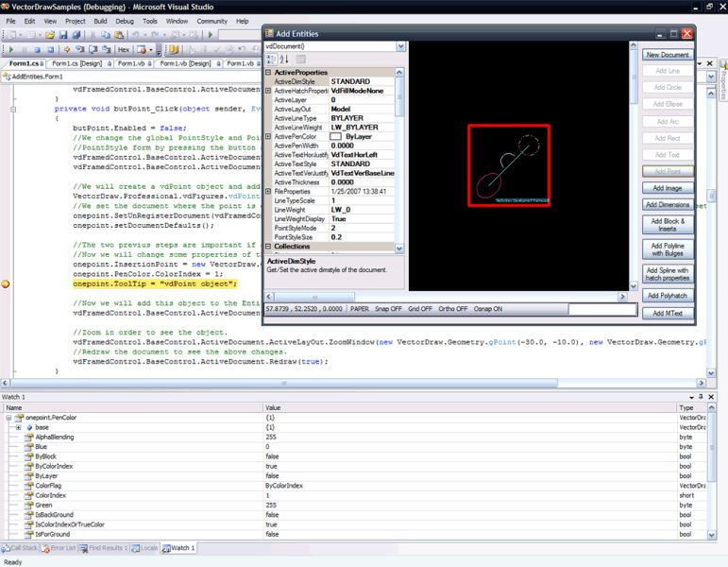This screenshot has height=567, width=728.
Task: Collapse the butPoint_Click method outline
Action: pos(13,110)
